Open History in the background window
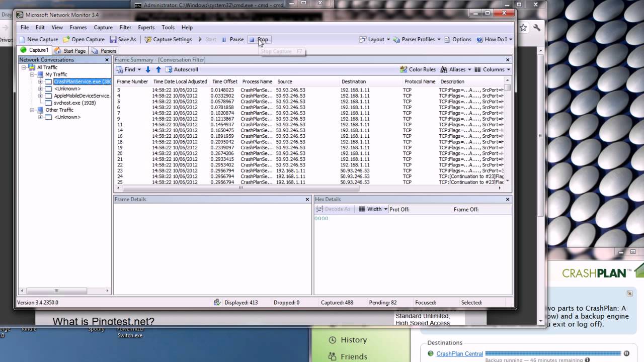 click(354, 340)
